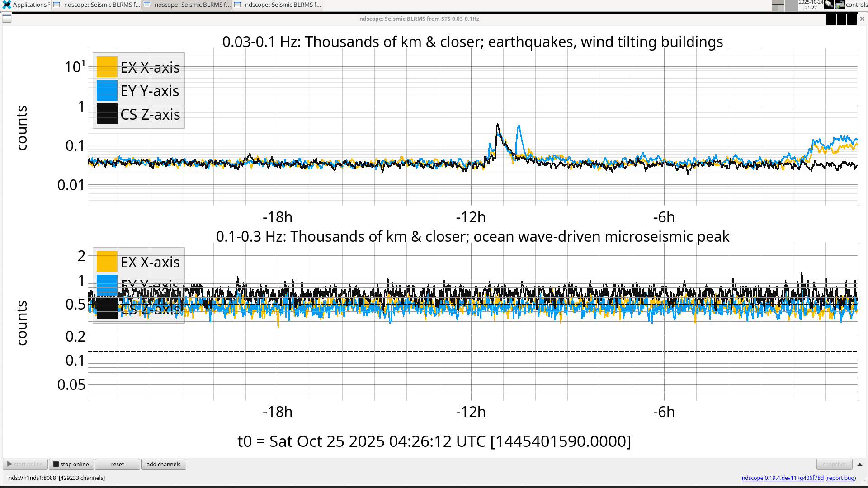Close the ndscope window with the X
868x488 pixels.
click(862, 19)
